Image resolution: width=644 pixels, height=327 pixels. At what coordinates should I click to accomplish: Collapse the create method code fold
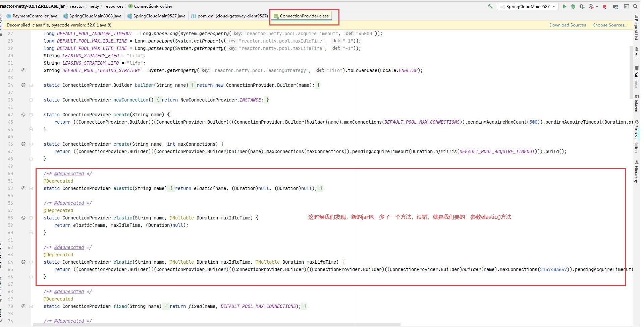coord(31,114)
